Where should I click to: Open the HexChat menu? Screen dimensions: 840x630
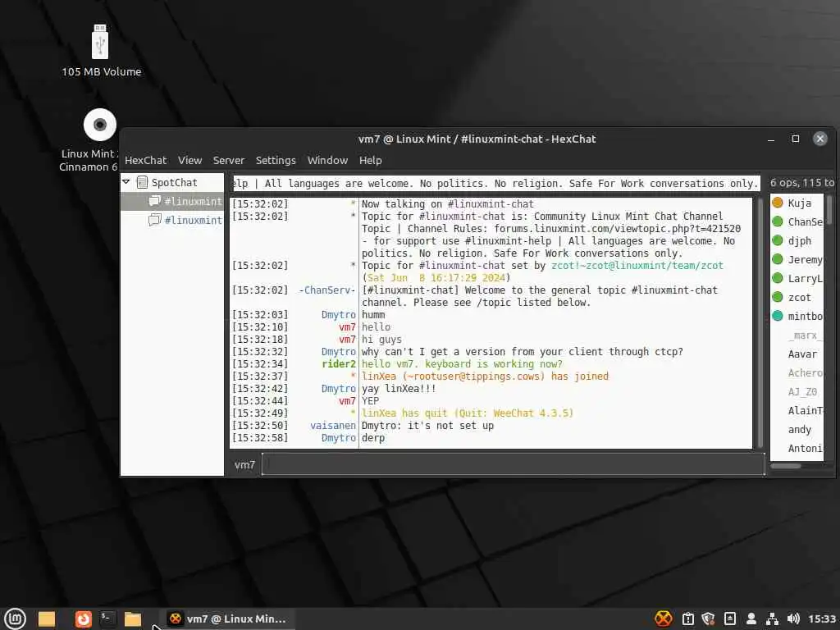pyautogui.click(x=146, y=160)
